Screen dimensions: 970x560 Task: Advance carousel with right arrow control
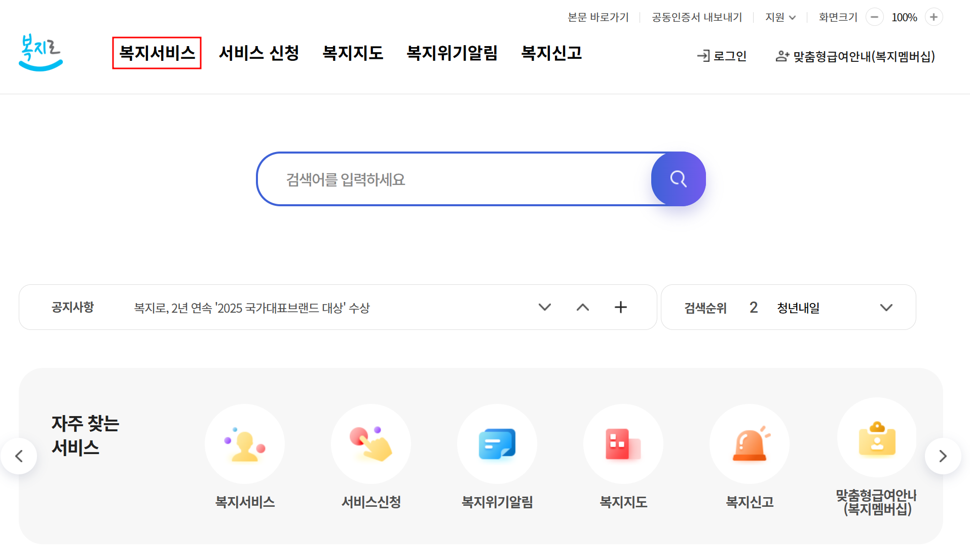click(x=942, y=456)
